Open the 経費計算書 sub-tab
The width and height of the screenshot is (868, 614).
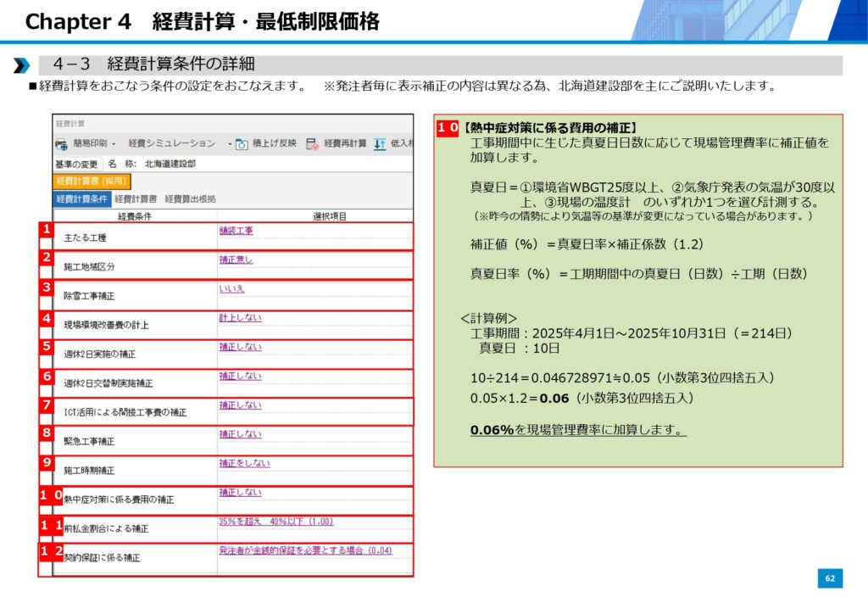pos(136,198)
